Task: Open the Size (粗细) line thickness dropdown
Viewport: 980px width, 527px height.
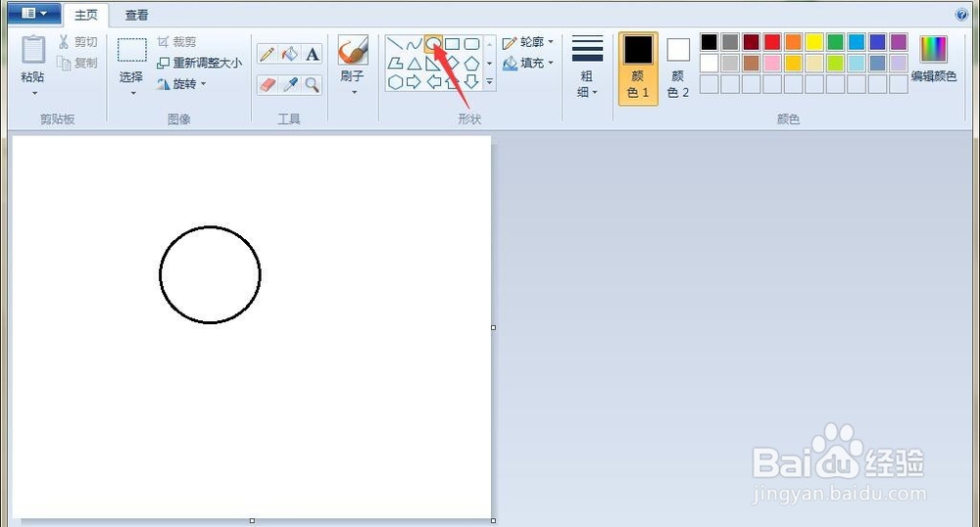Action: click(587, 69)
